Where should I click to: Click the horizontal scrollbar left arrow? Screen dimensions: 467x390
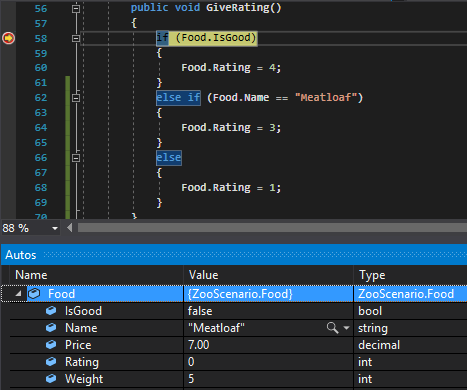(70, 228)
